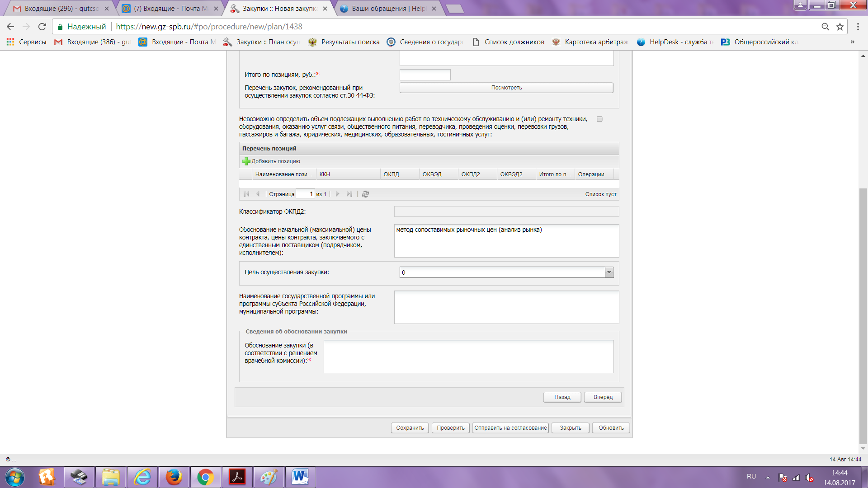868x488 pixels.
Task: Click the 'Посмотреть' button
Action: point(506,88)
